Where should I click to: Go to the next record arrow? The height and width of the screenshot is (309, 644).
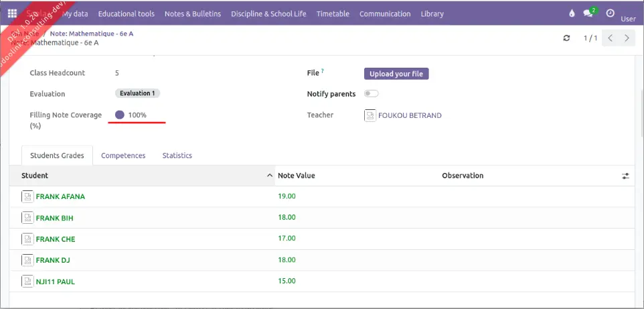[x=627, y=38]
